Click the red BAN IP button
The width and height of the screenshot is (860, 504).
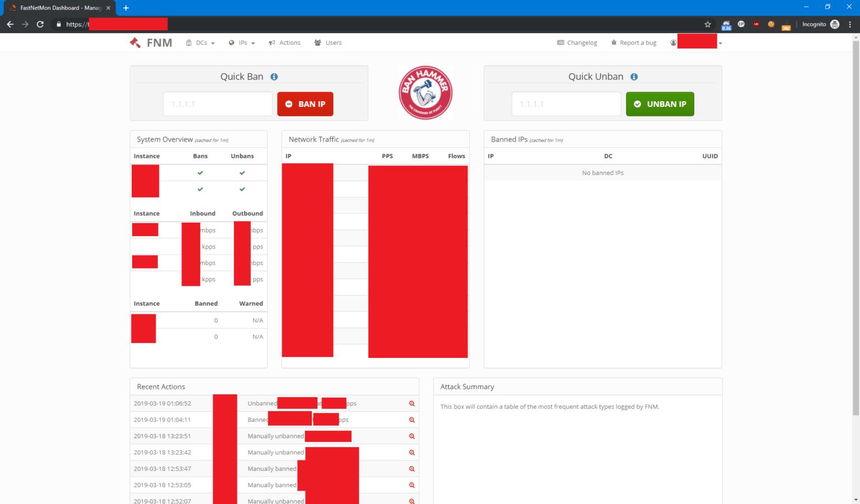pyautogui.click(x=305, y=104)
